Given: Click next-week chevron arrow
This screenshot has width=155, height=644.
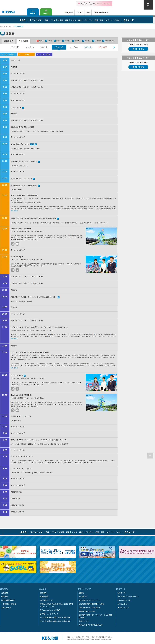Looking at the screenshot, I should click(114, 47).
